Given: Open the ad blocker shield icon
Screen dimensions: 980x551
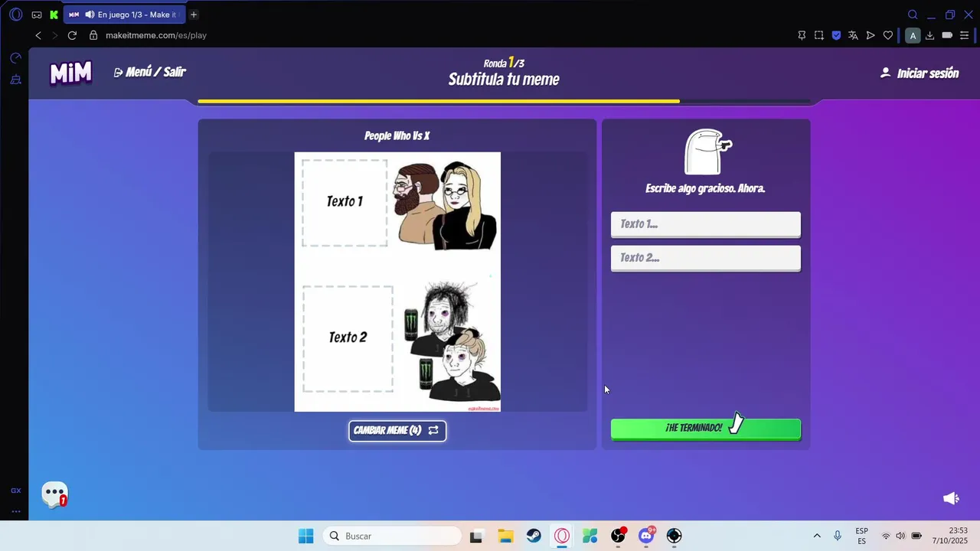Looking at the screenshot, I should (836, 35).
